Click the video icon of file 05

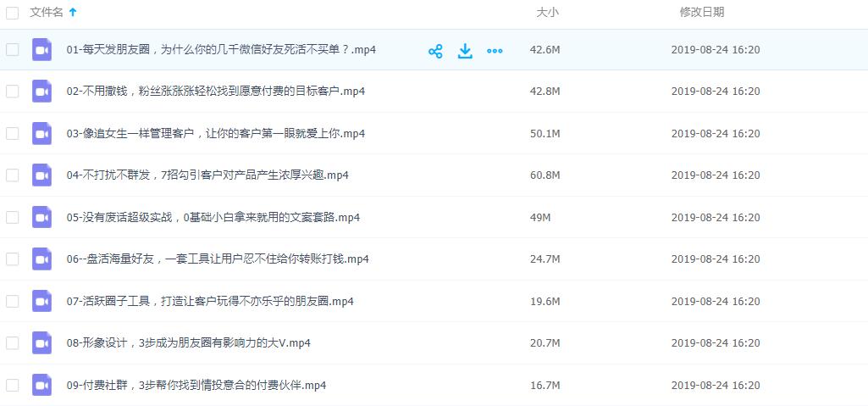pyautogui.click(x=41, y=217)
